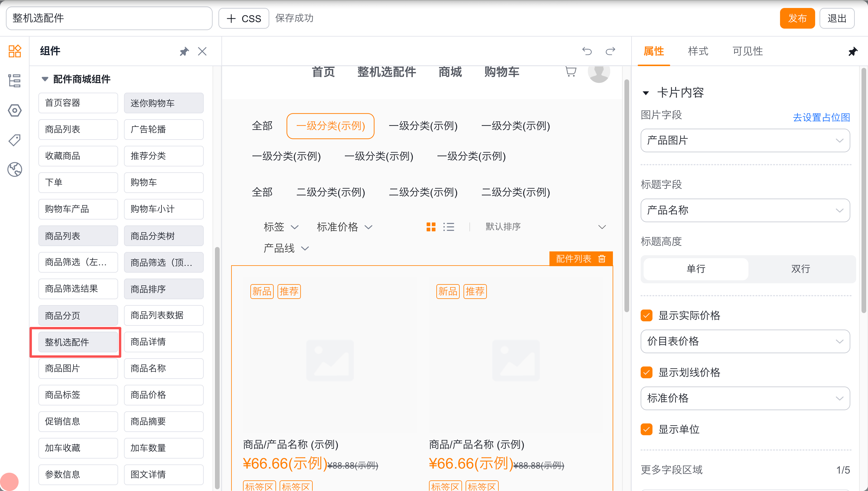Switch to grid view layout icon
The height and width of the screenshot is (491, 868).
click(431, 227)
